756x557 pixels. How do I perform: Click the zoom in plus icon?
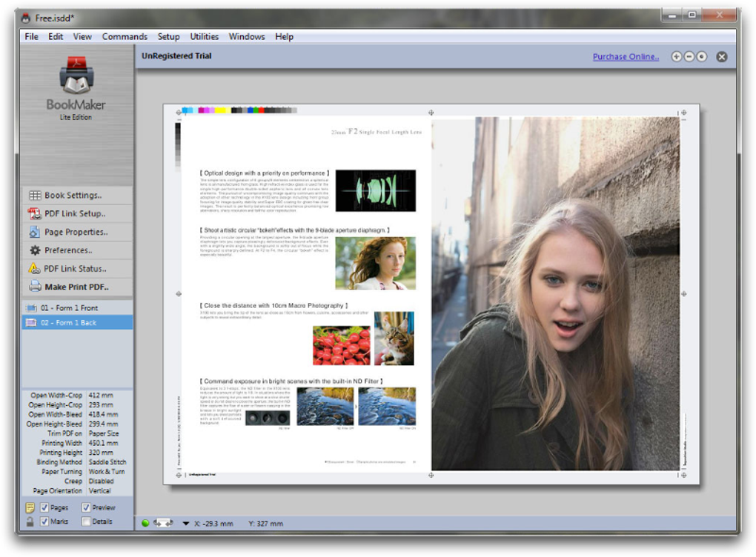(x=677, y=57)
